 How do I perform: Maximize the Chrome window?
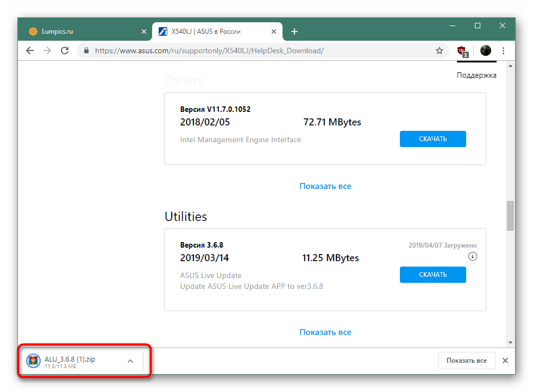(477, 26)
